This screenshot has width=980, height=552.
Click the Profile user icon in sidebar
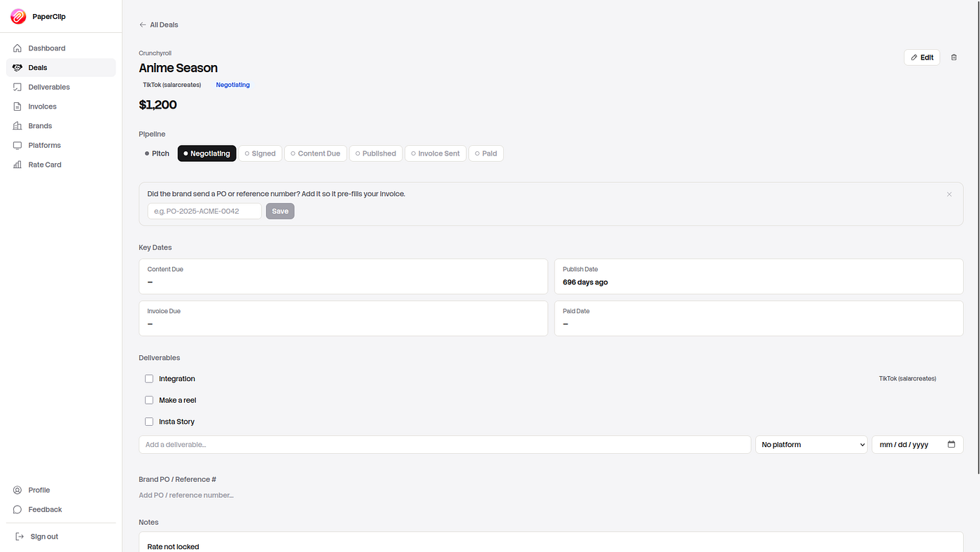click(x=17, y=490)
